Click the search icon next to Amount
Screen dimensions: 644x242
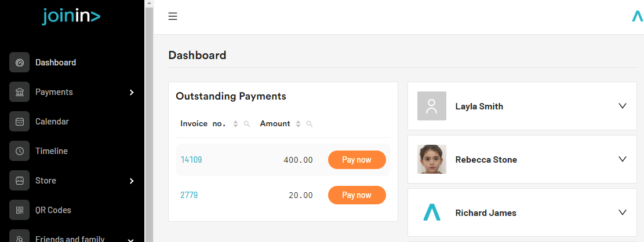tap(310, 124)
